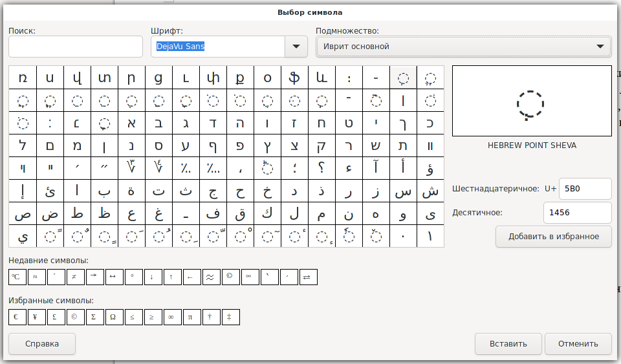Viewport: 621px width, 364px height.
Task: Open help with the Справка button
Action: (42, 344)
